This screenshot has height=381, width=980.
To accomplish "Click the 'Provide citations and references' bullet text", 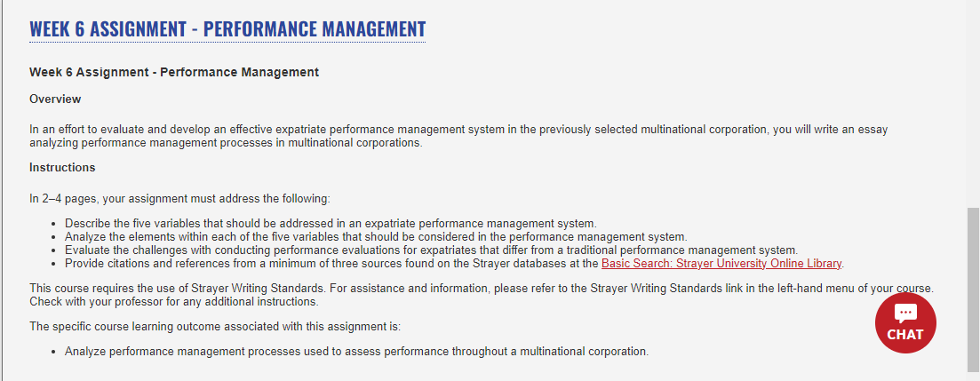I will (332, 263).
